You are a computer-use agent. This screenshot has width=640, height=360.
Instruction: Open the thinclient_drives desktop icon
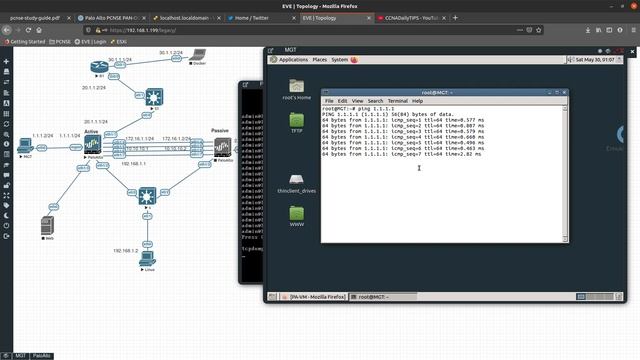pos(296,183)
